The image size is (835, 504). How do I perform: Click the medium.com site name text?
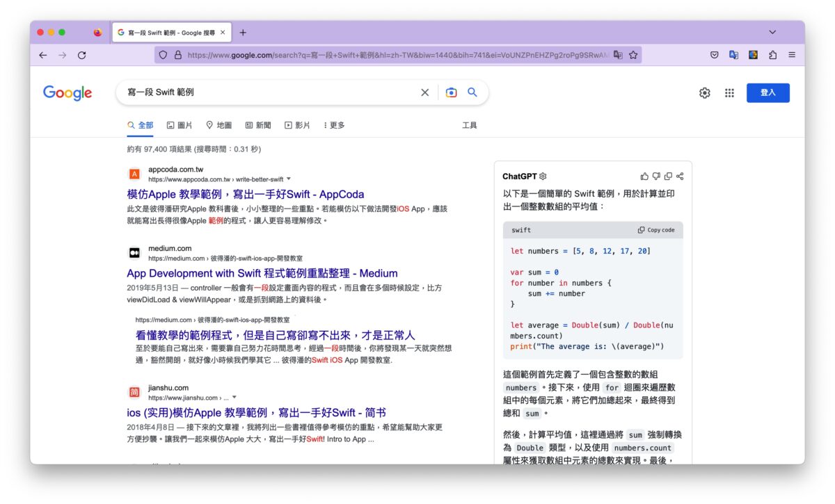tap(170, 248)
